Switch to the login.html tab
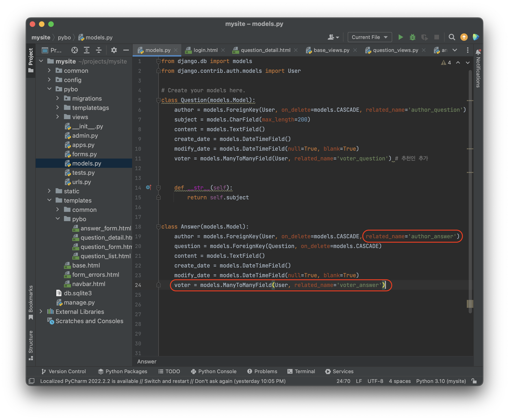 (x=205, y=50)
